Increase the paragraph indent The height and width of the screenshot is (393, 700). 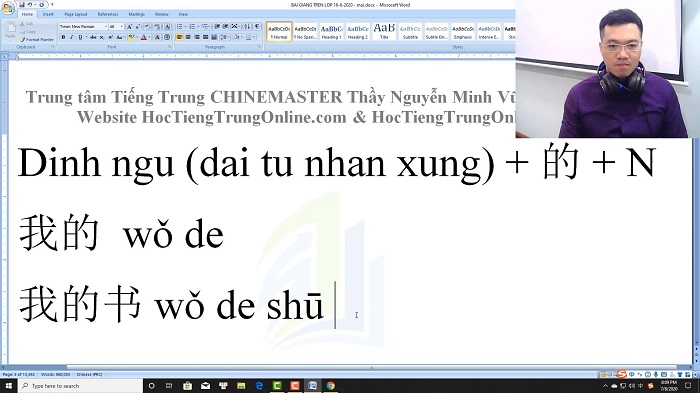pos(225,26)
